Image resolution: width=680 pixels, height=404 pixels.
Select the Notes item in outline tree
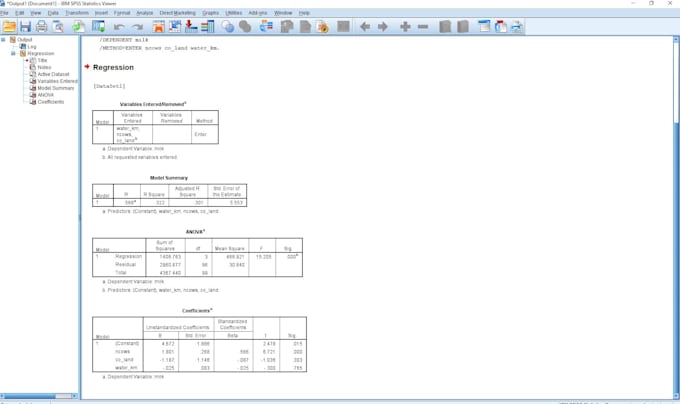tap(44, 67)
